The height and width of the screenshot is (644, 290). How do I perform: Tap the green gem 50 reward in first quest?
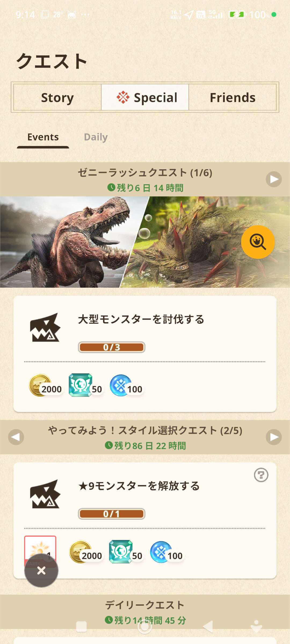[86, 386]
